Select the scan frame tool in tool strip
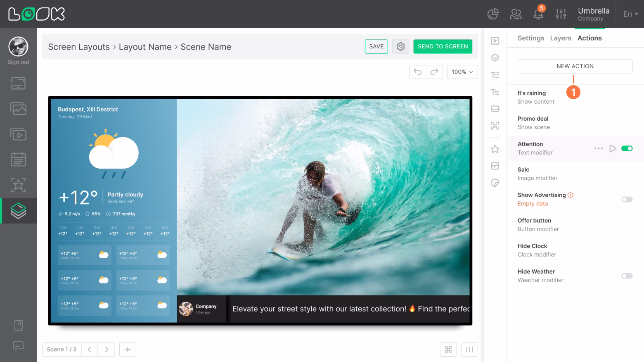The image size is (644, 362). [495, 126]
